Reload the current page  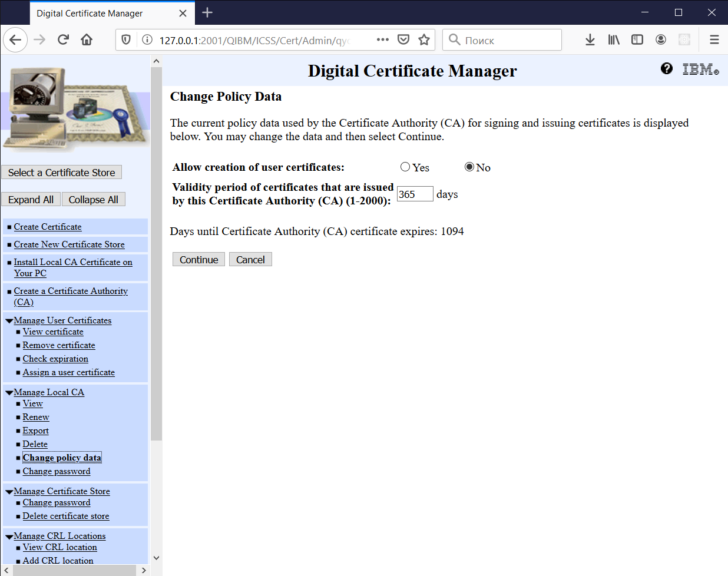(x=63, y=40)
